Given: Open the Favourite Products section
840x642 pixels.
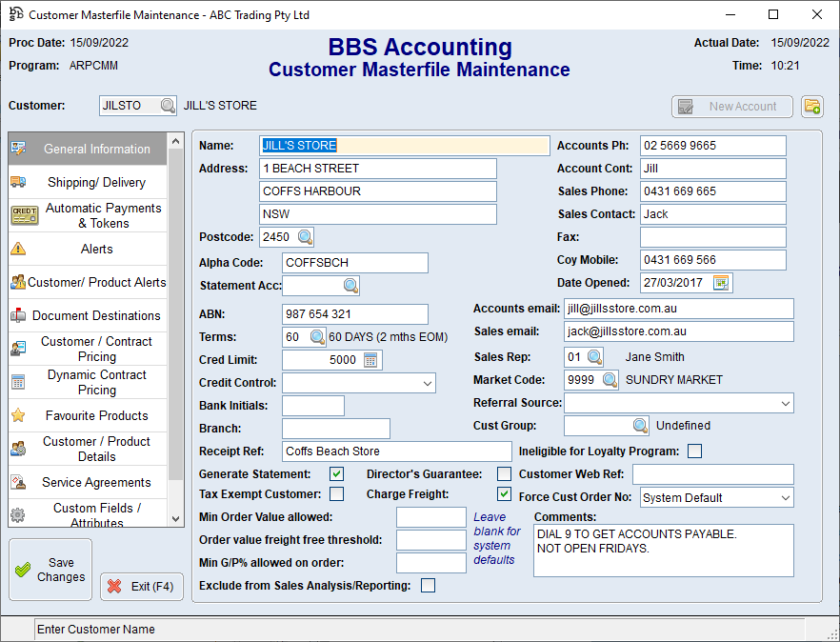Looking at the screenshot, I should pyautogui.click(x=96, y=416).
